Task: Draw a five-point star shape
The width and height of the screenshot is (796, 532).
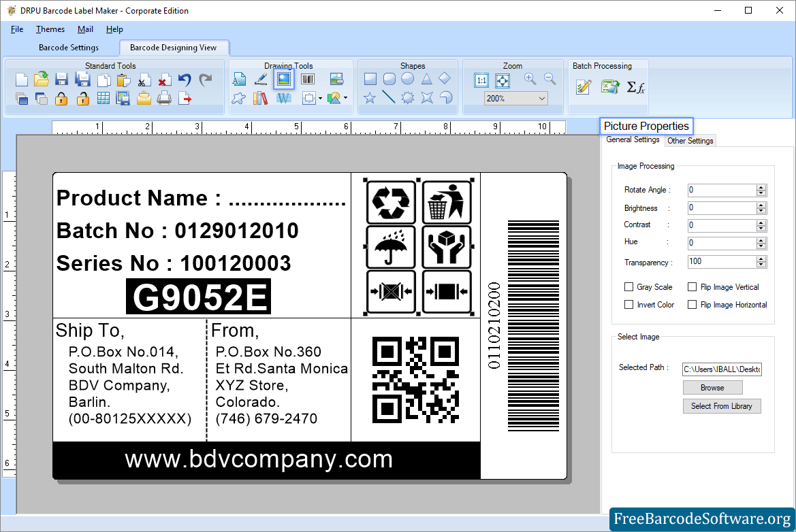Action: click(370, 97)
